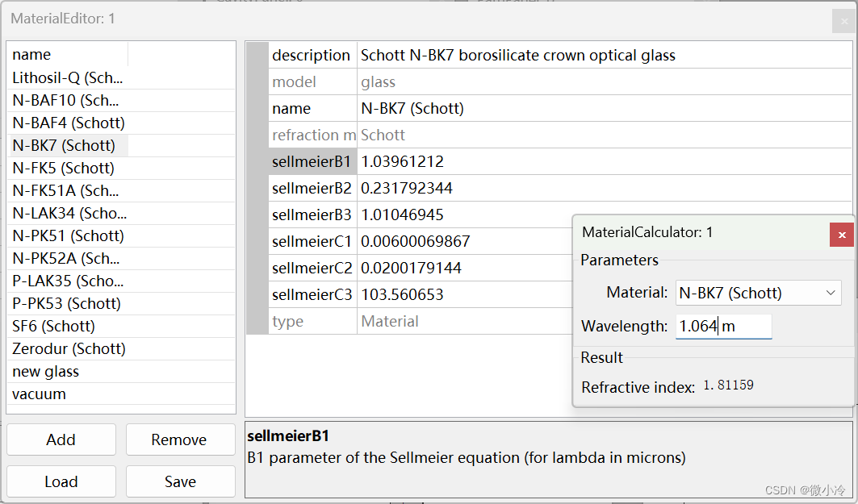Select P-LAK35 (Scho... in material list
The image size is (858, 504).
click(68, 281)
